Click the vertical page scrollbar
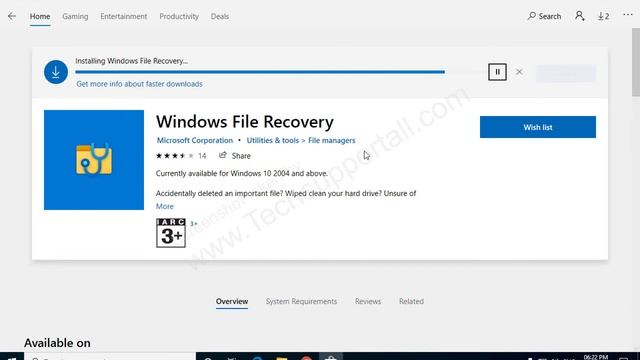Viewport: 640px width, 360px height. click(x=636, y=62)
